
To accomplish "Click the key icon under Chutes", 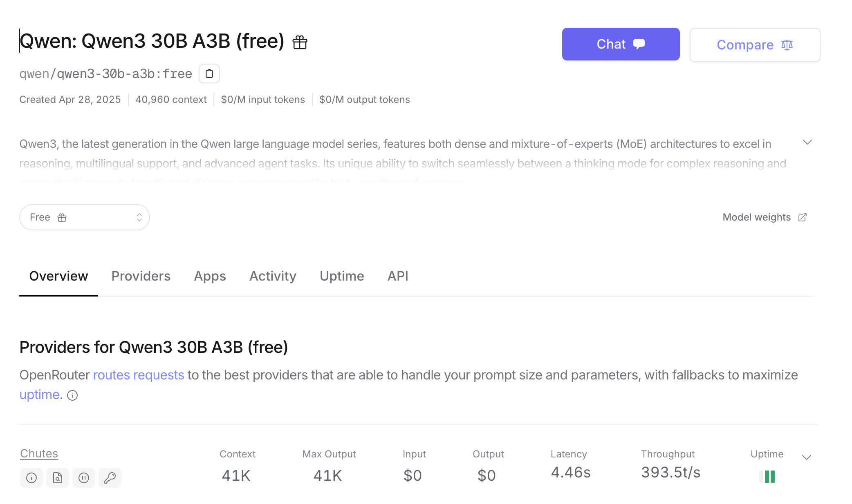I will (110, 478).
